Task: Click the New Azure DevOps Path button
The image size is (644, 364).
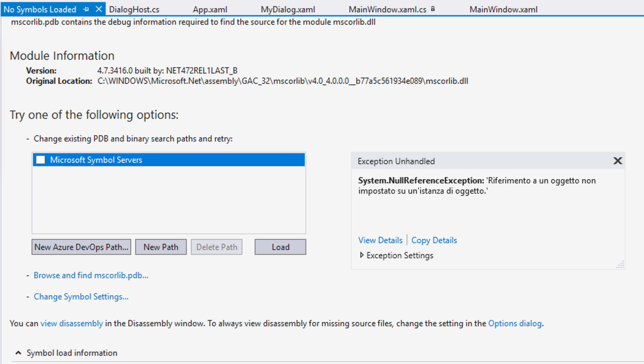Action: pyautogui.click(x=81, y=247)
